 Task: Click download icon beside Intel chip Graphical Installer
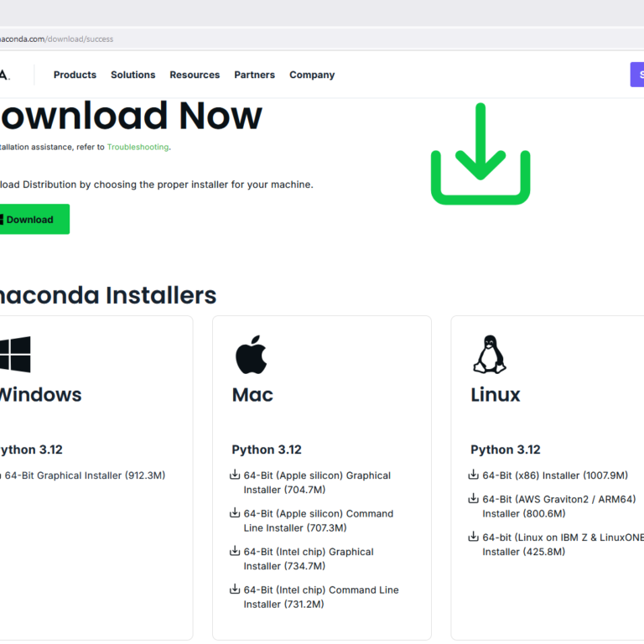click(236, 552)
